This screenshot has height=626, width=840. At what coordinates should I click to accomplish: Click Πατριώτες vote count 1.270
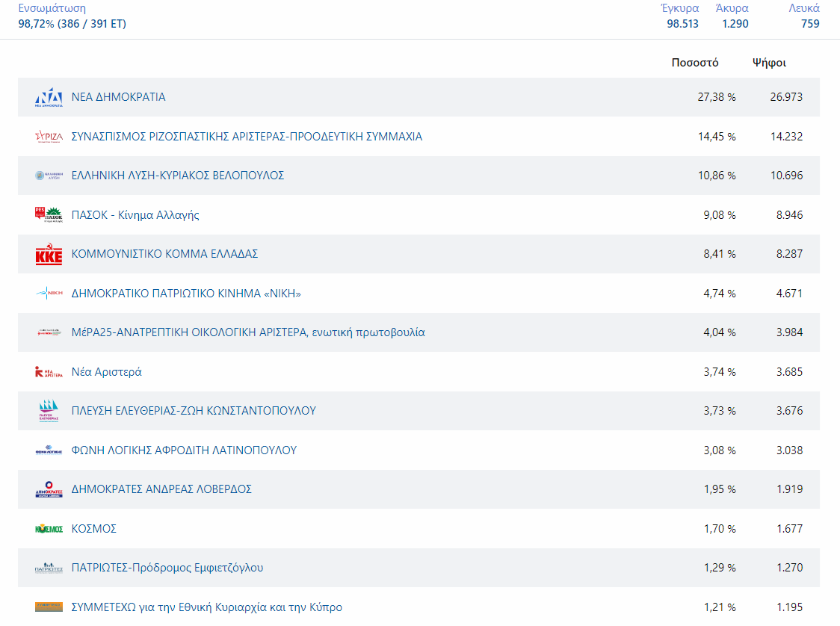(x=790, y=568)
